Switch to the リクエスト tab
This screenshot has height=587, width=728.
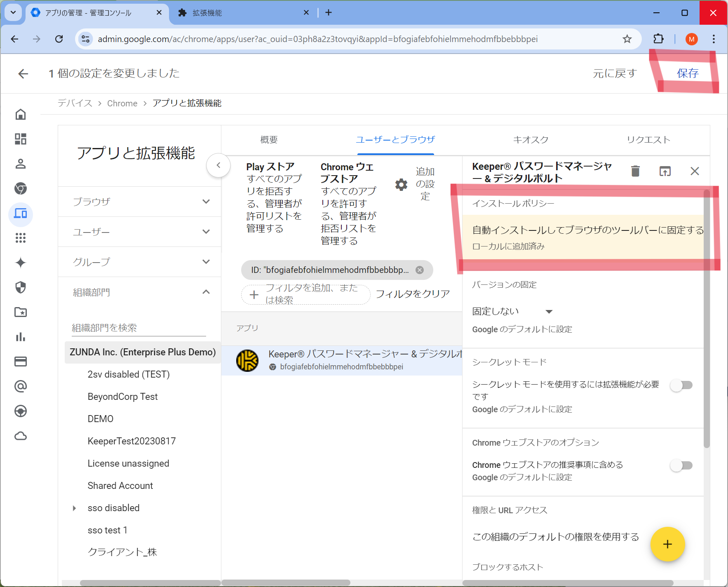648,140
